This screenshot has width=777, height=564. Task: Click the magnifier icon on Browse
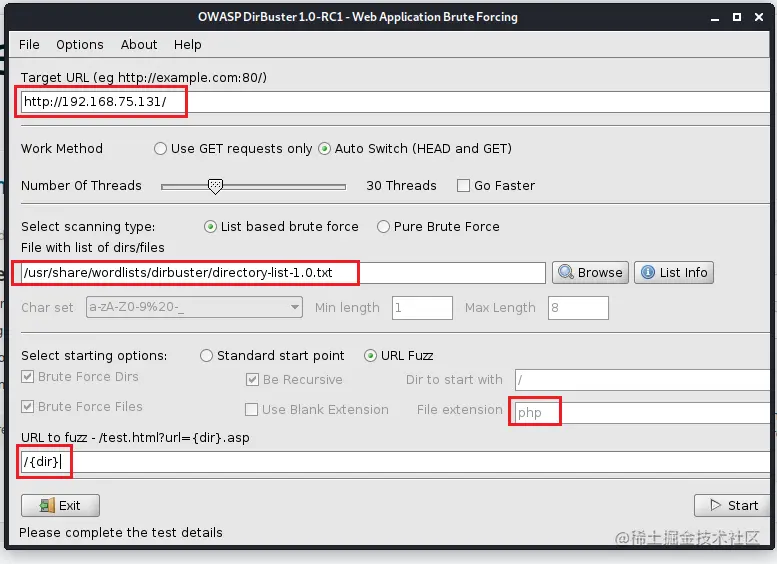565,272
